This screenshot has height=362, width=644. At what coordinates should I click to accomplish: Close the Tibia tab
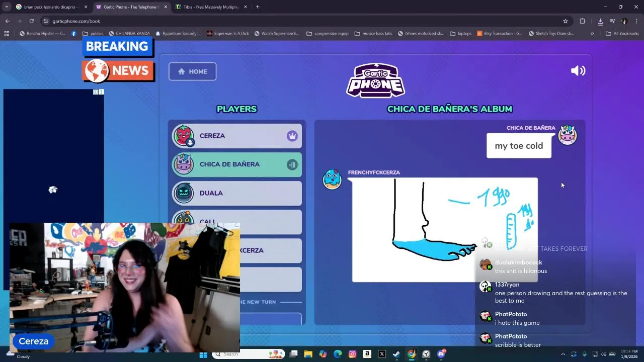[x=246, y=7]
